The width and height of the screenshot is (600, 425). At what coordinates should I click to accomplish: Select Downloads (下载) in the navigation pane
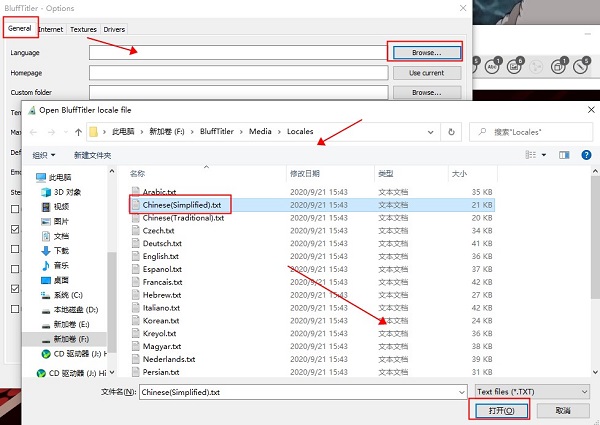[60, 250]
